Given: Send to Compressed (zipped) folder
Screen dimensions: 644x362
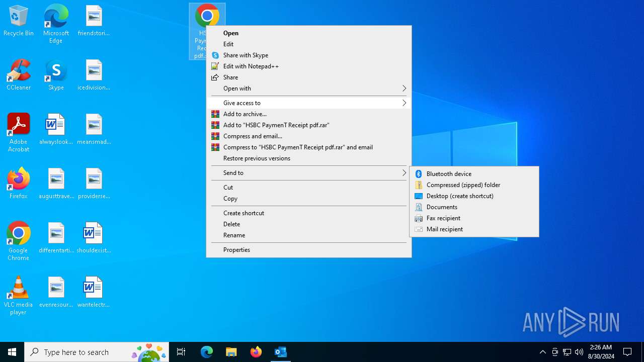Looking at the screenshot, I should [x=474, y=185].
